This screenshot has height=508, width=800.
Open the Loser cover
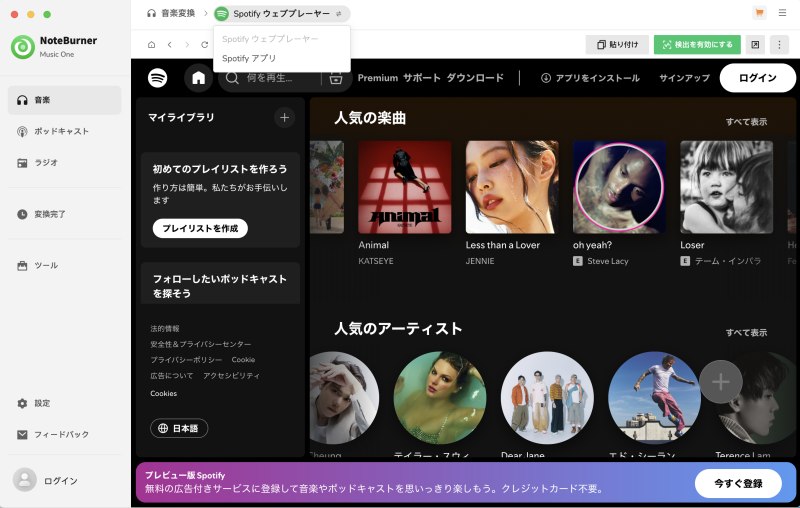click(726, 187)
